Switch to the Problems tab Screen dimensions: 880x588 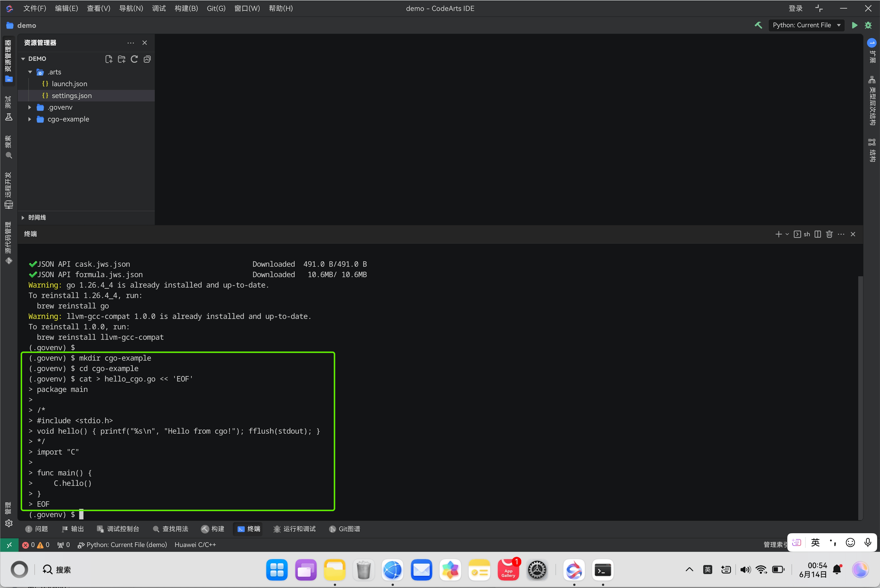click(36, 529)
